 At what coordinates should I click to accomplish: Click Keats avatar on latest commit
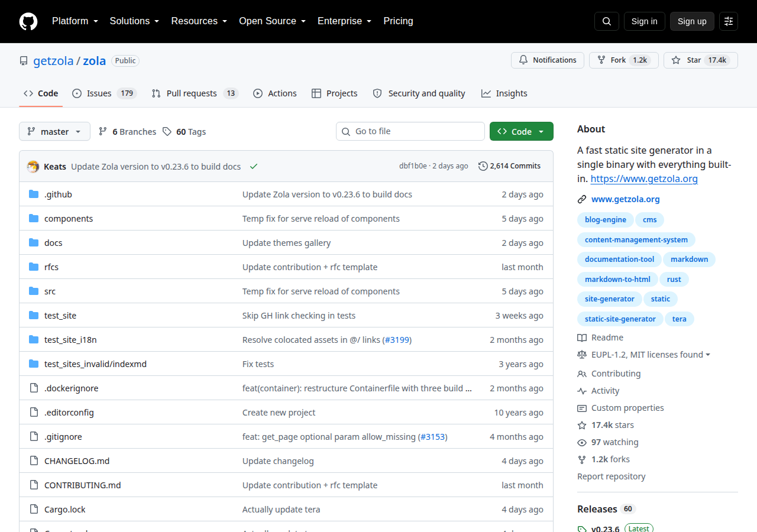33,167
